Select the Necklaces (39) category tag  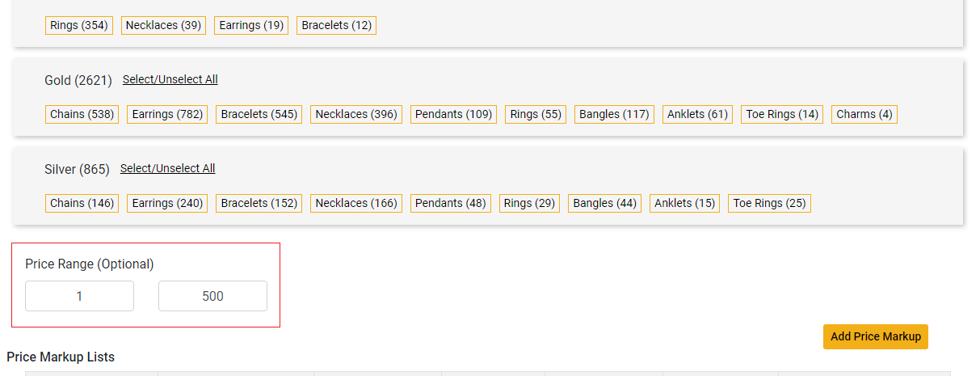[163, 25]
